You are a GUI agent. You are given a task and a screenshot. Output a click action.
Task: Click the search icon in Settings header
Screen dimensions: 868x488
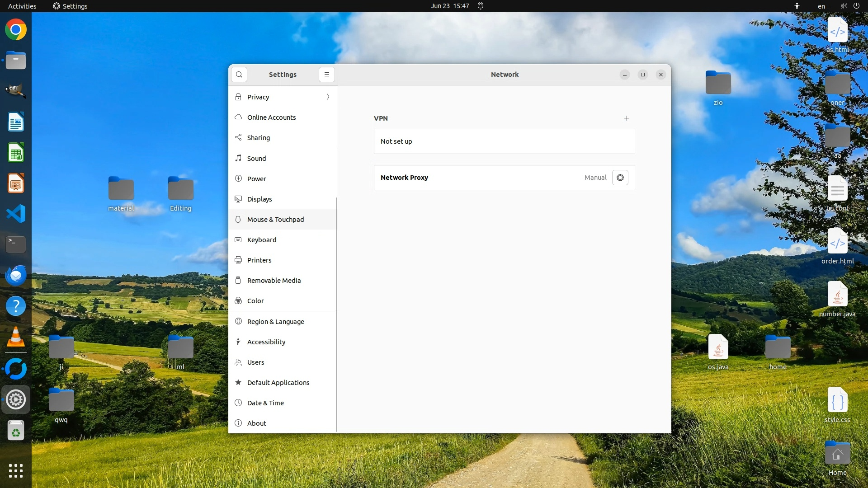pyautogui.click(x=239, y=75)
